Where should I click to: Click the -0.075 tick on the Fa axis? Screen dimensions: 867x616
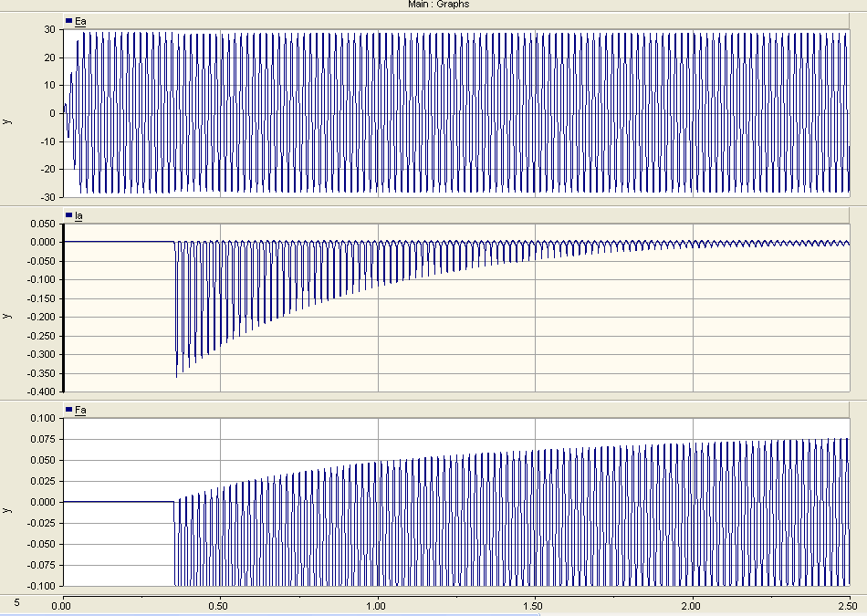point(41,565)
